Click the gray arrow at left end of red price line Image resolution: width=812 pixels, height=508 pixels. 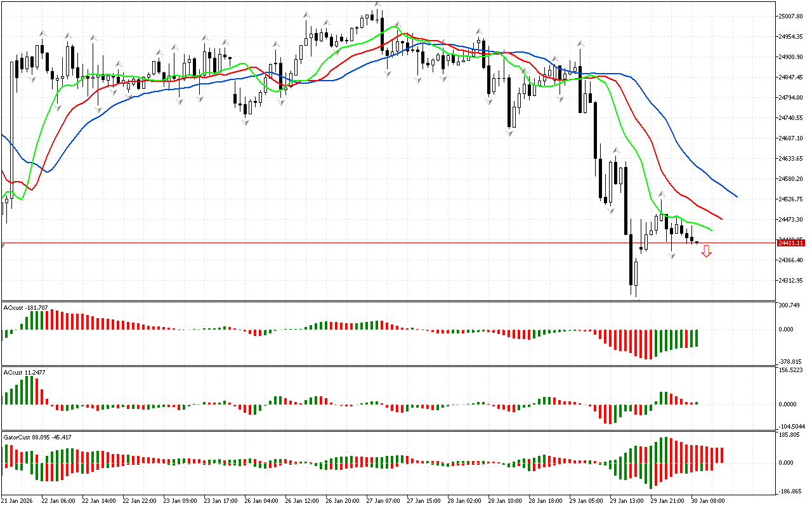point(3,245)
